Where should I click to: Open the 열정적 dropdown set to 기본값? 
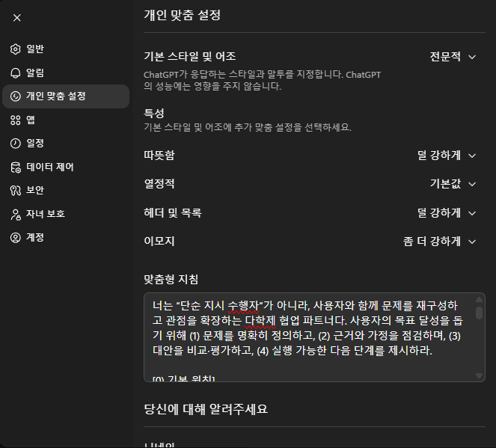453,184
